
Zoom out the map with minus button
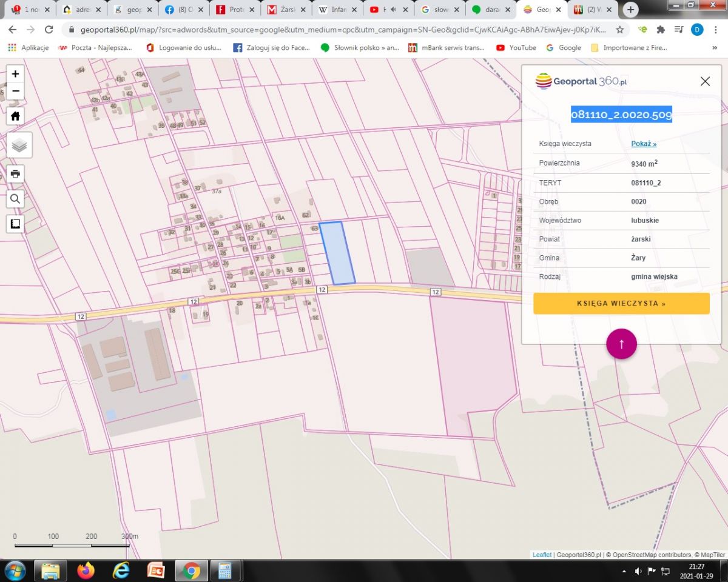(x=16, y=92)
